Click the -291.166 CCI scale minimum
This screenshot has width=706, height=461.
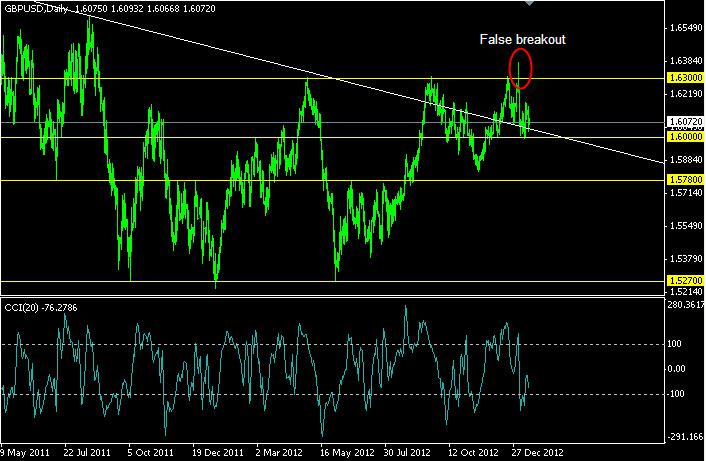[x=685, y=437]
